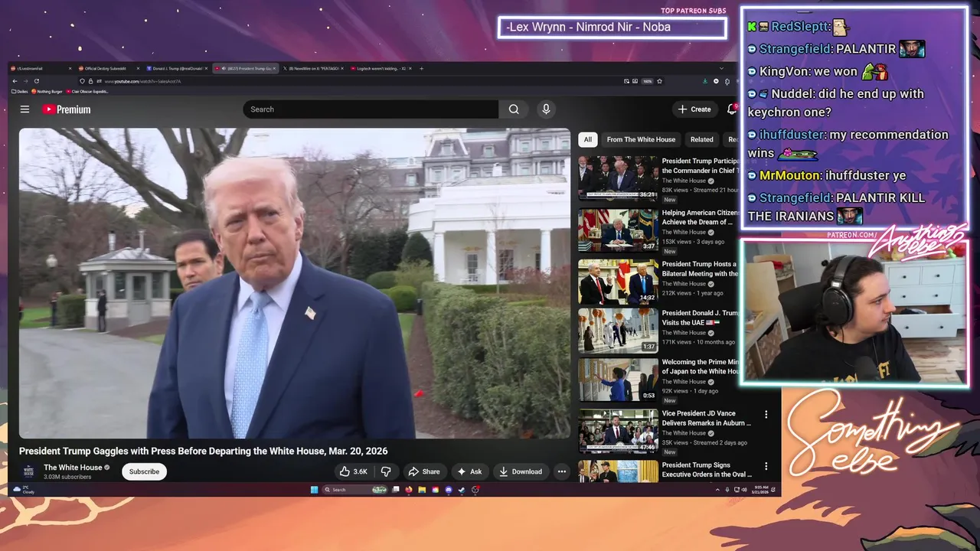Click the Create button

click(694, 109)
